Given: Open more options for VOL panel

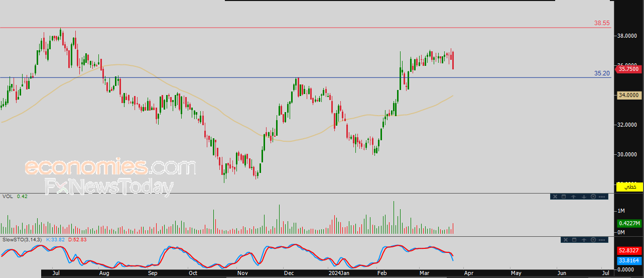Looking at the screenshot, I should pyautogui.click(x=602, y=197).
